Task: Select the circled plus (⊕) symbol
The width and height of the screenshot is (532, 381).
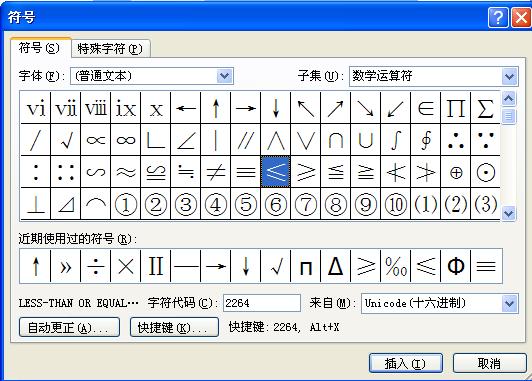Action: (x=455, y=172)
